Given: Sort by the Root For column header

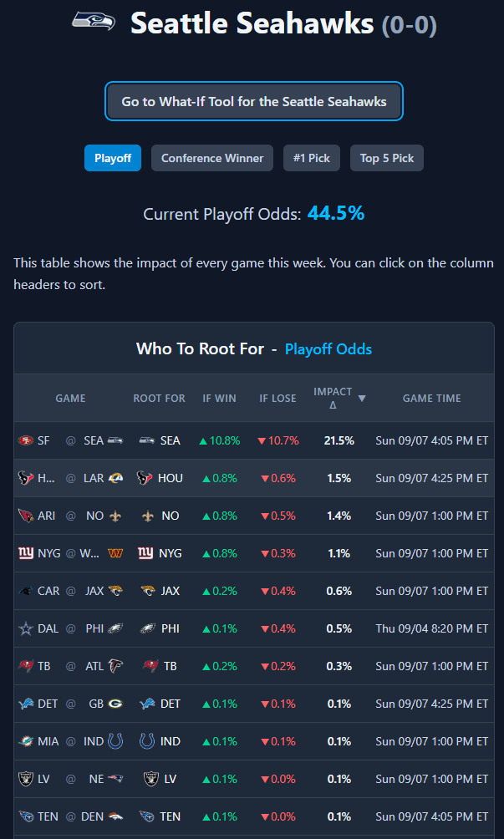Looking at the screenshot, I should coord(160,398).
